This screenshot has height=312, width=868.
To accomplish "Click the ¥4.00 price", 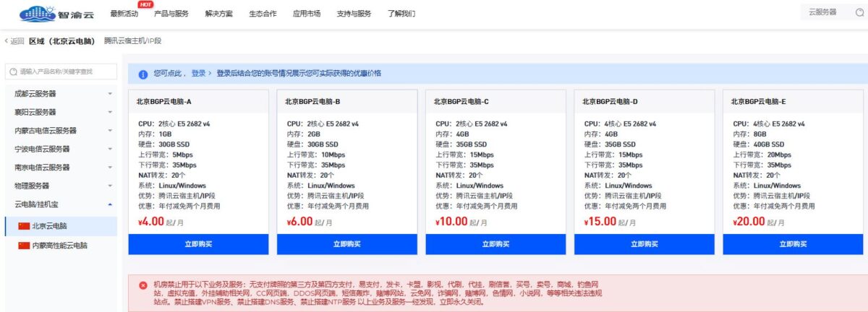I will pyautogui.click(x=150, y=222).
